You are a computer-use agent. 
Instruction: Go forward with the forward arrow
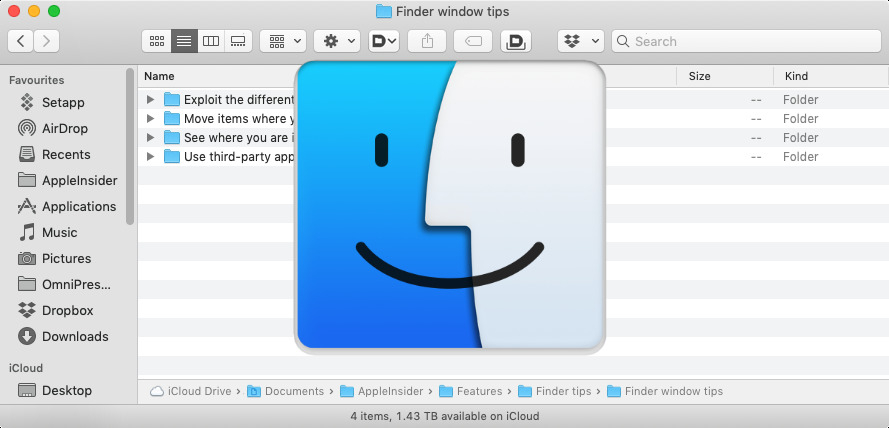coord(46,41)
